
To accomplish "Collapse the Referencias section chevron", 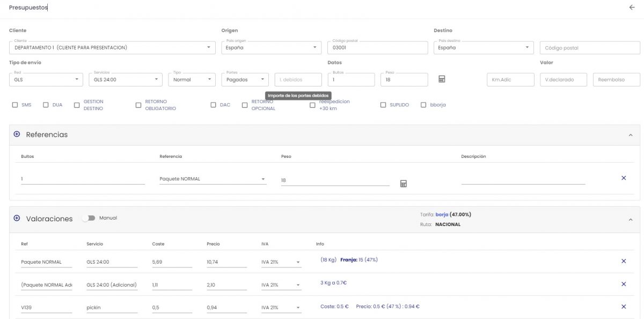I will pyautogui.click(x=630, y=135).
